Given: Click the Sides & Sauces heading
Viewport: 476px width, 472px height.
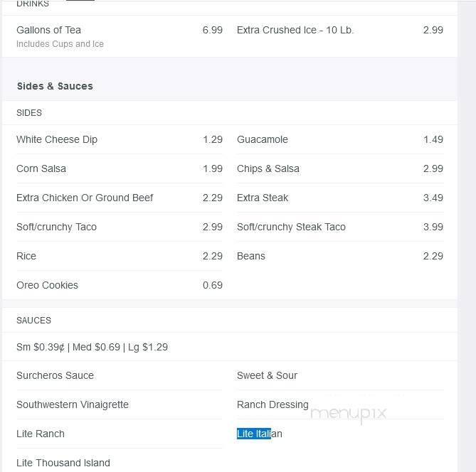Looking at the screenshot, I should 55,86.
